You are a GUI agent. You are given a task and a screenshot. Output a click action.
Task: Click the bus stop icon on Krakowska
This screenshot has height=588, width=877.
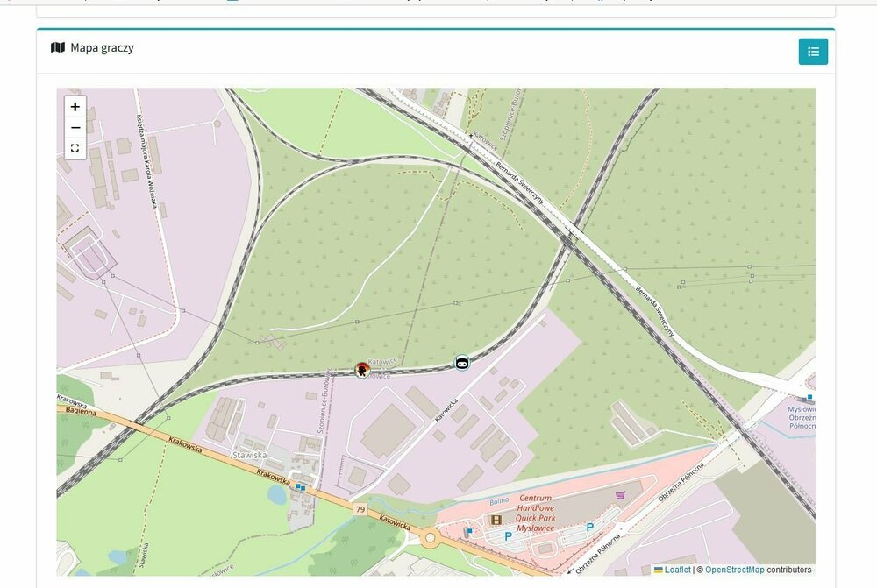click(300, 487)
